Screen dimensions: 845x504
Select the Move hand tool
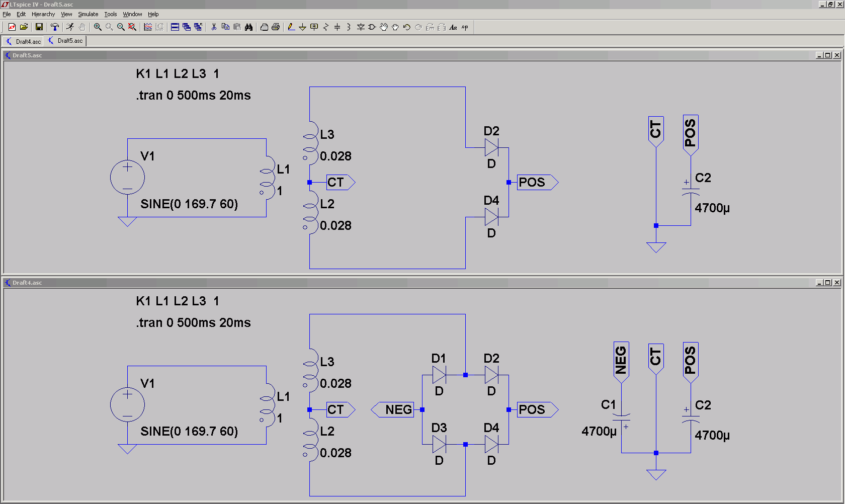[384, 27]
